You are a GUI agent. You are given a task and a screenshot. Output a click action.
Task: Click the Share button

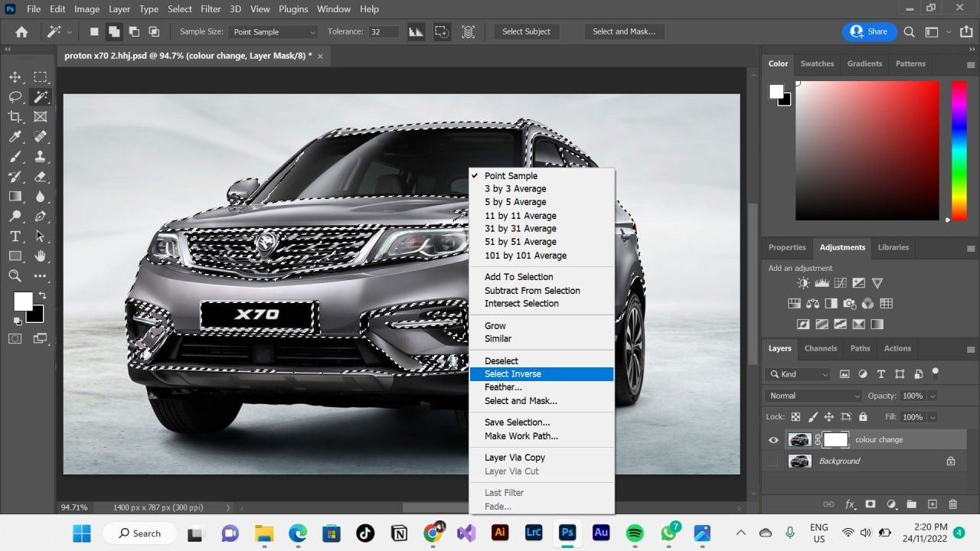click(x=869, y=31)
